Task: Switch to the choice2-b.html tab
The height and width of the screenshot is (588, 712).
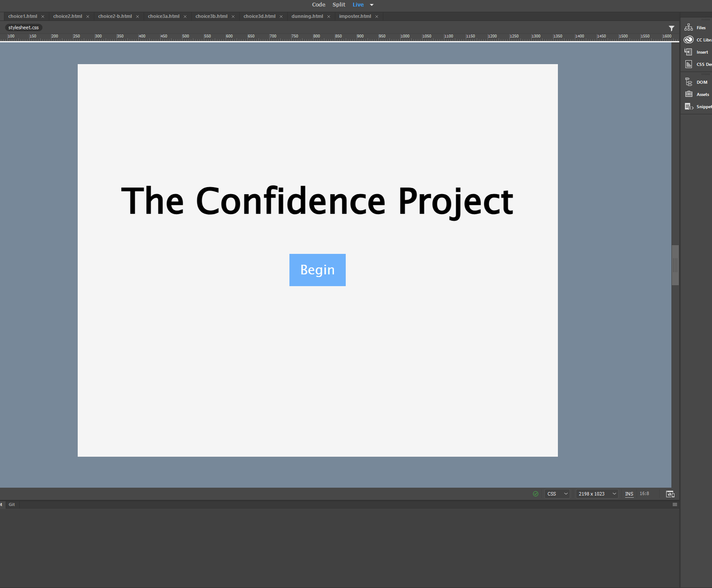Action: pyautogui.click(x=115, y=16)
